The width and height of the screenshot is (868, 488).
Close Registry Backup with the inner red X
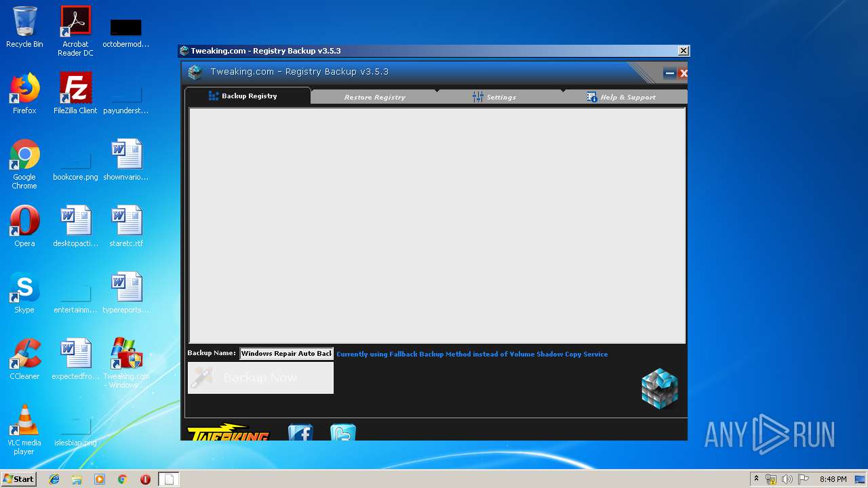[x=683, y=73]
